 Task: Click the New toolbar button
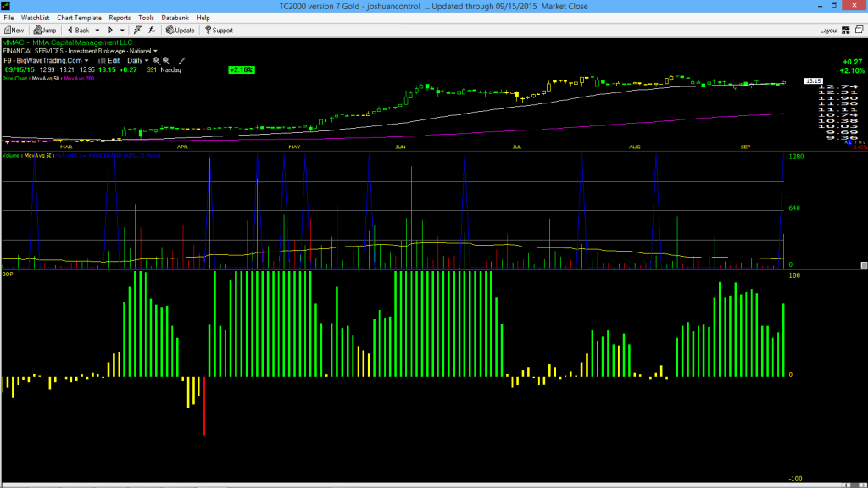point(14,30)
